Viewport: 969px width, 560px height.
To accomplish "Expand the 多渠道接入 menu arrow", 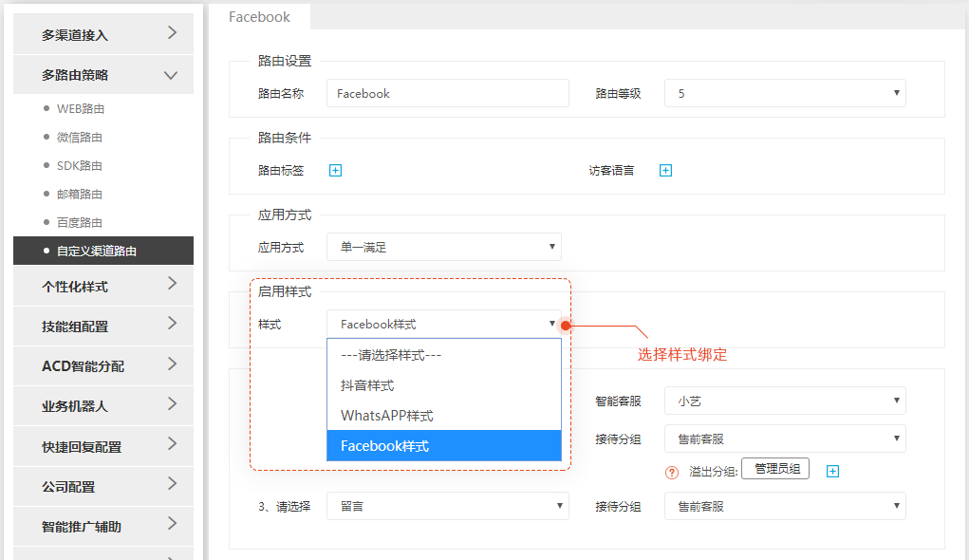I will 172,33.
